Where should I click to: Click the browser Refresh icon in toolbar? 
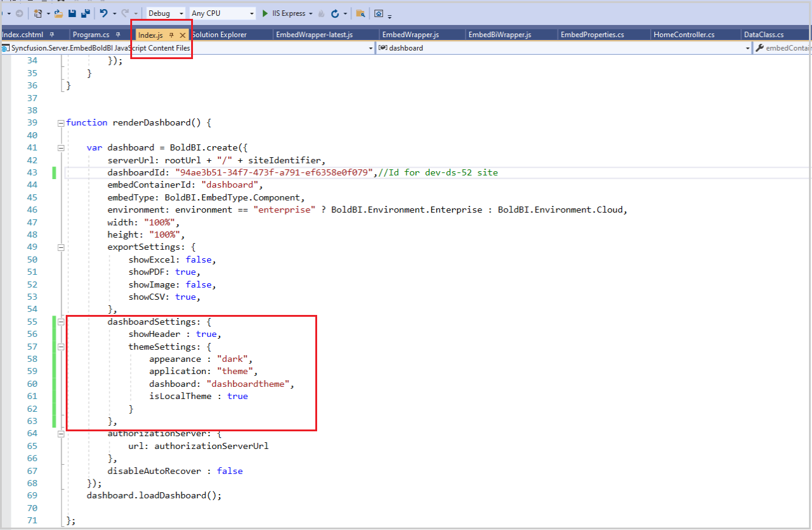334,13
